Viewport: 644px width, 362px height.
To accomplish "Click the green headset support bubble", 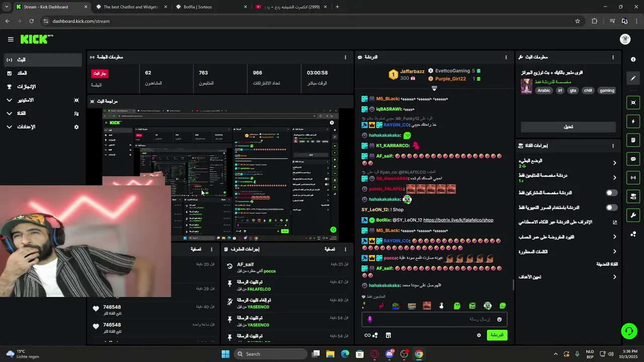I will tap(629, 331).
